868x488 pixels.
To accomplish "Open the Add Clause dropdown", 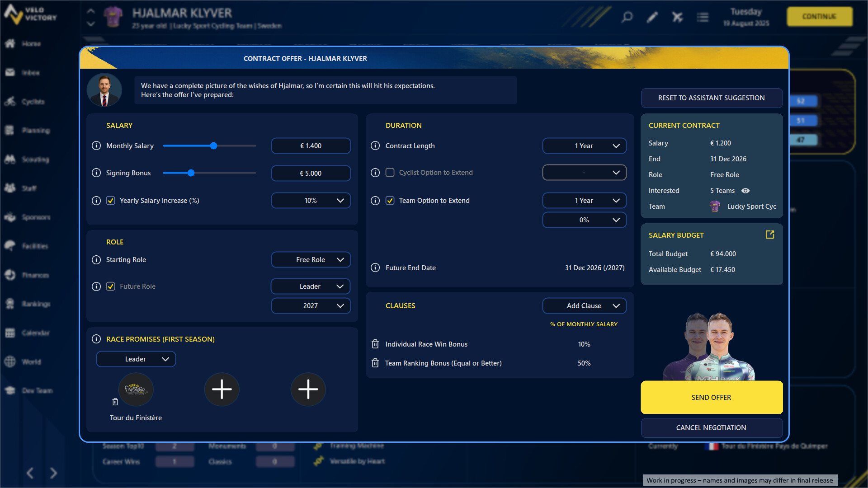I will pyautogui.click(x=584, y=305).
